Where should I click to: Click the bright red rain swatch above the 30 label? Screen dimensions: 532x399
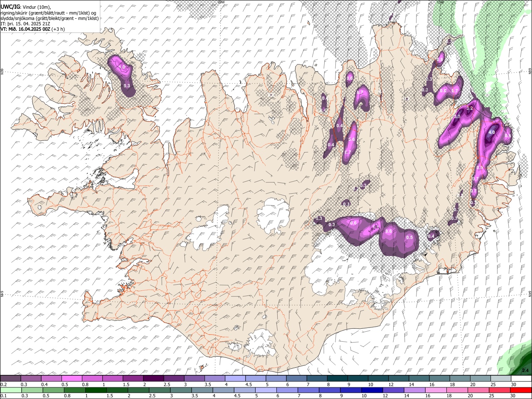coord(521,390)
